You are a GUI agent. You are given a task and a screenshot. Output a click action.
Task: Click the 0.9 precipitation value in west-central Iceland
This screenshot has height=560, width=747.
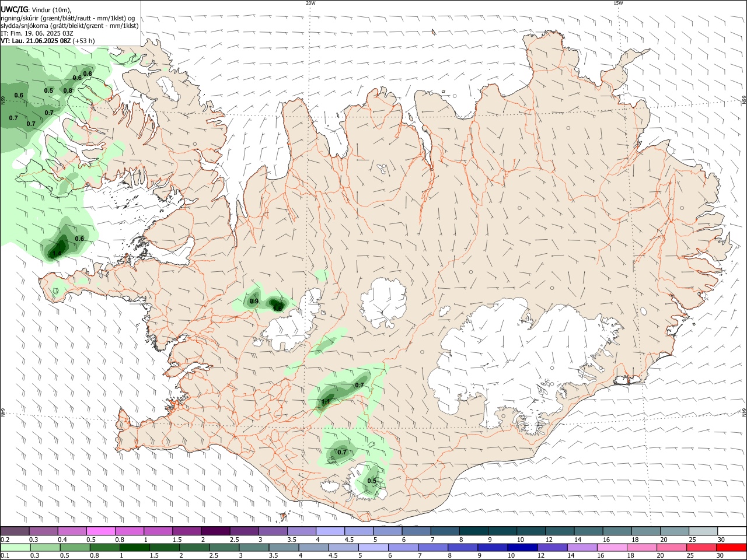(x=254, y=301)
